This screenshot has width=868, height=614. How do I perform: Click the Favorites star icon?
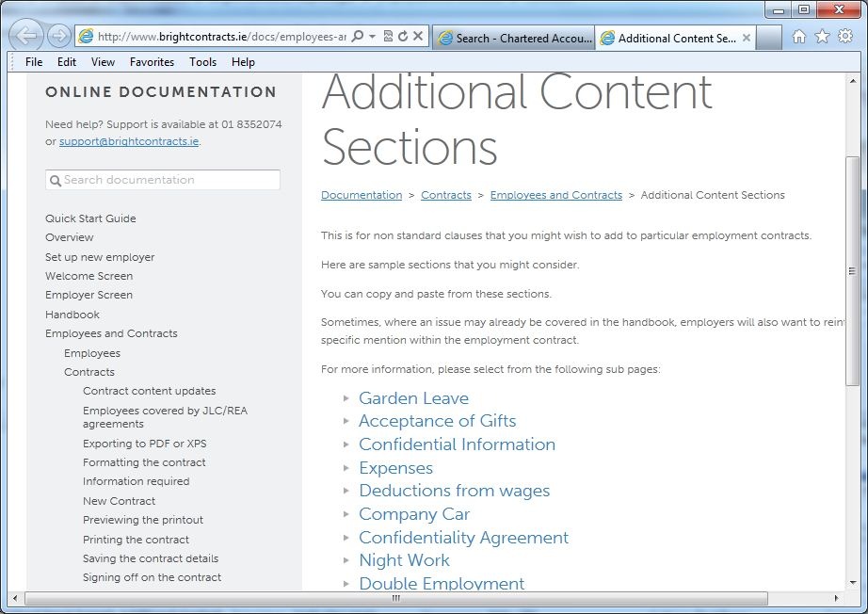tap(822, 37)
